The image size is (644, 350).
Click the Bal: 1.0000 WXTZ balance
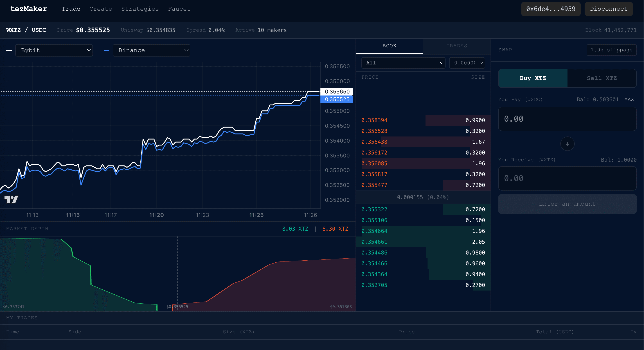coord(619,160)
